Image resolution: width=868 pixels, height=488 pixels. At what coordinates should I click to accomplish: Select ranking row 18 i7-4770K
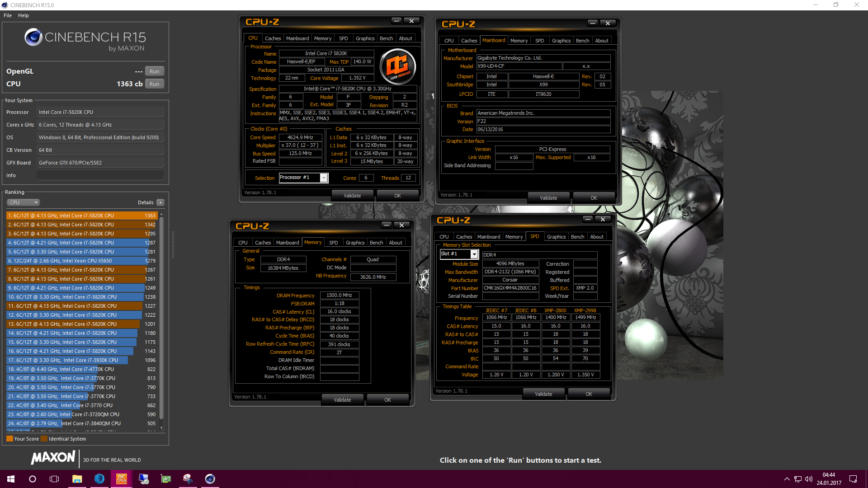(81, 369)
